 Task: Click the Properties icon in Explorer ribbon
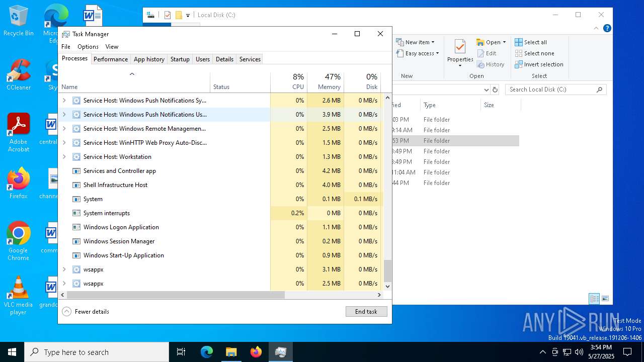pos(460,47)
